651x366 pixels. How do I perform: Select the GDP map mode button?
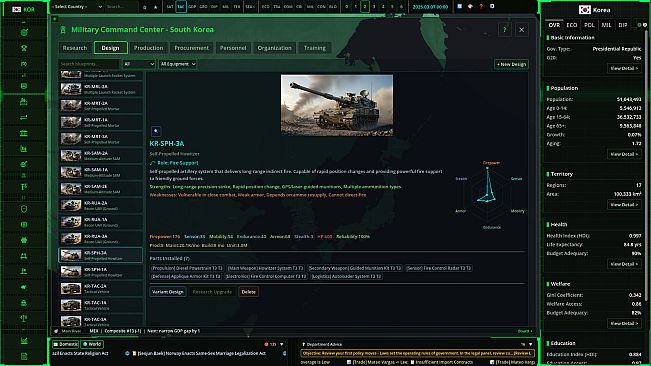coord(192,7)
